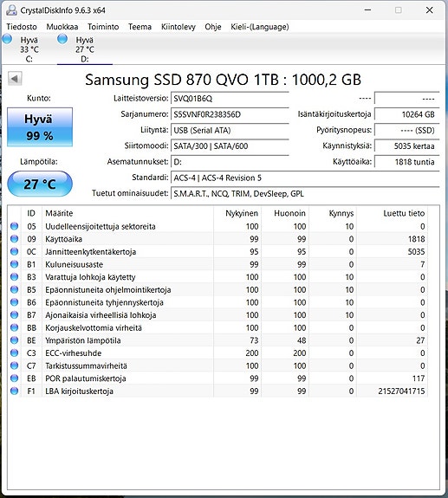The width and height of the screenshot is (448, 498).
Task: Open the Kieli-(Language) menu
Action: 260,27
